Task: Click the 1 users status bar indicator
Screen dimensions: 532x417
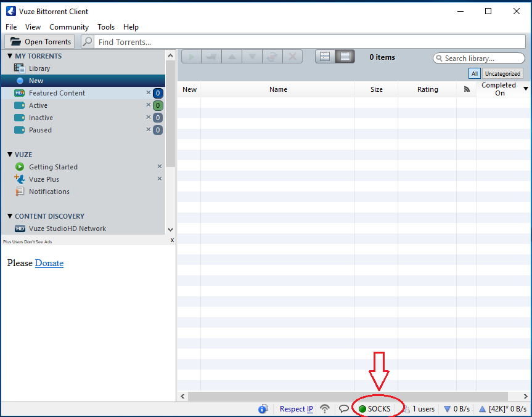Action: (x=419, y=409)
